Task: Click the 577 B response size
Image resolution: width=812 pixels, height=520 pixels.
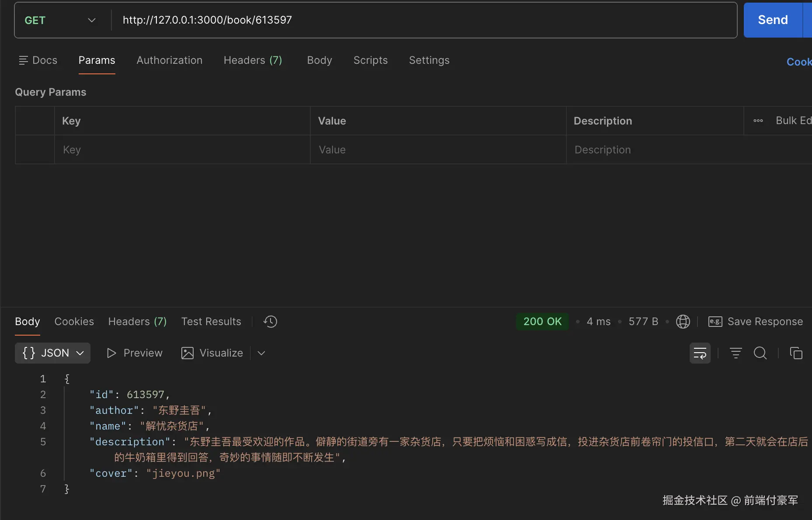Action: point(643,322)
